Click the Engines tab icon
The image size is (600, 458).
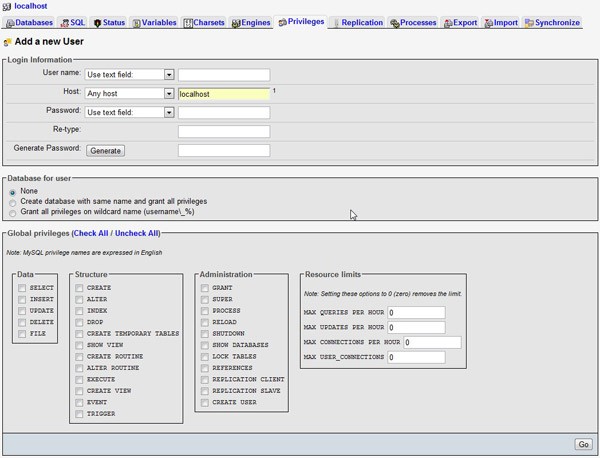point(236,23)
